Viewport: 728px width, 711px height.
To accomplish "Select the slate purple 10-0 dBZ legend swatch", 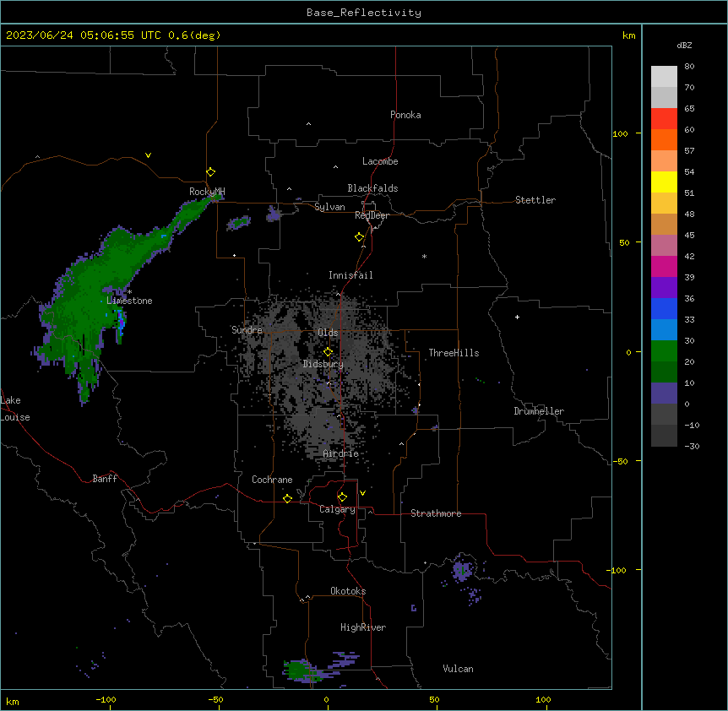I will [x=664, y=393].
